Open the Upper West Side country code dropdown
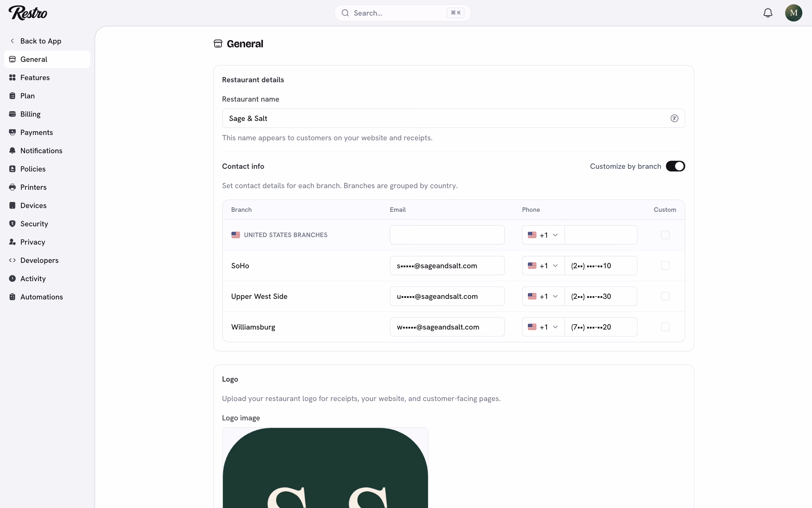 [x=543, y=296]
